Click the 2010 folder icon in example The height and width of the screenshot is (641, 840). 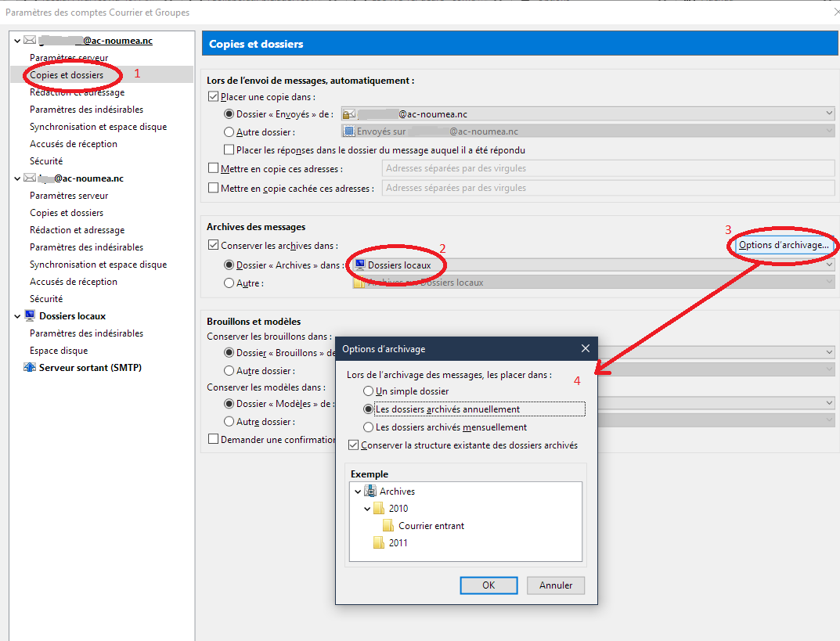379,509
